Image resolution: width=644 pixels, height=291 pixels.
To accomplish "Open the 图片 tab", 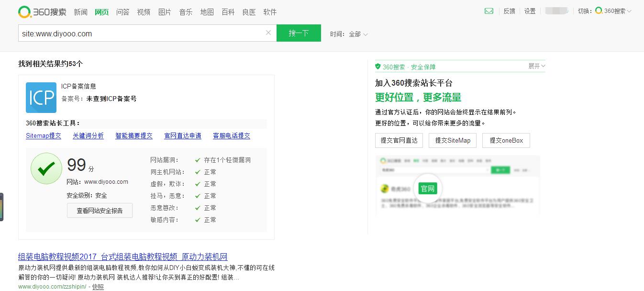I will (x=165, y=12).
